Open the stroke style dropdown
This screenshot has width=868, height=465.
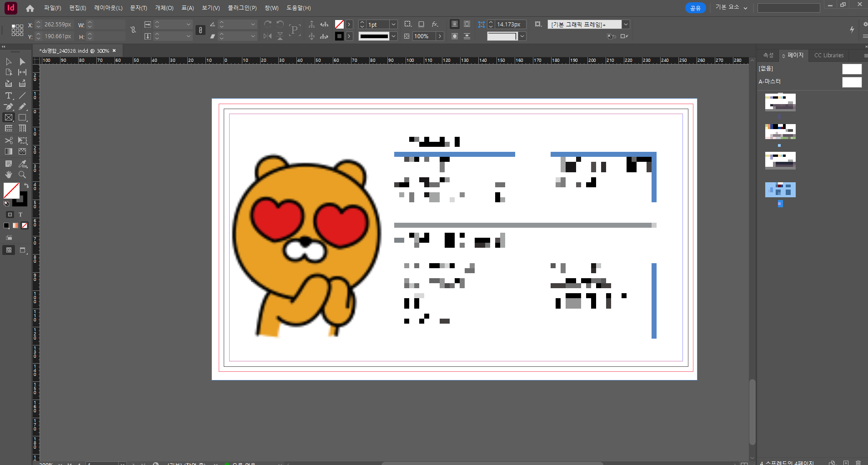click(394, 36)
